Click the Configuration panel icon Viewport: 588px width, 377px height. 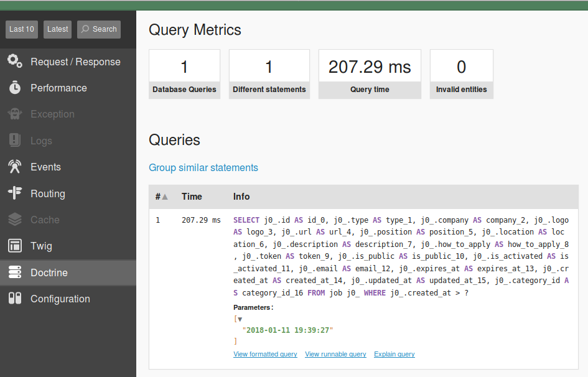tap(15, 299)
